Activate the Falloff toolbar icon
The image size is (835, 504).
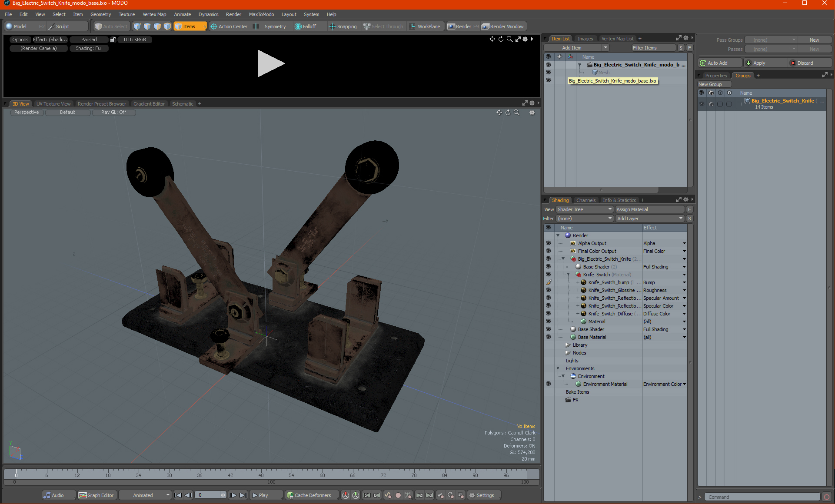point(298,27)
